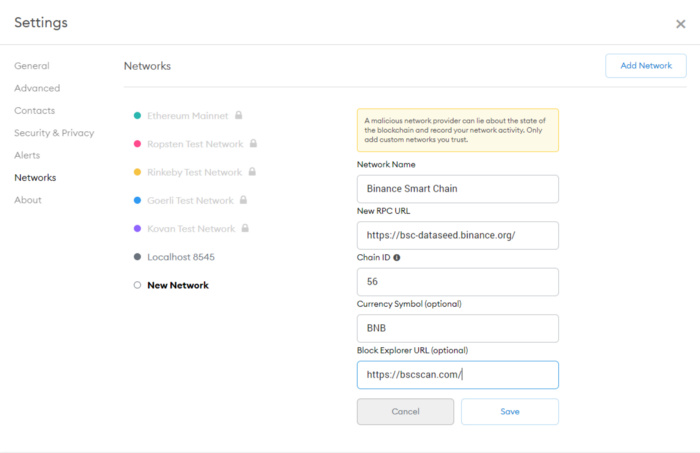
Task: Click lock icon beside Rinkeby Test Network
Action: click(252, 172)
